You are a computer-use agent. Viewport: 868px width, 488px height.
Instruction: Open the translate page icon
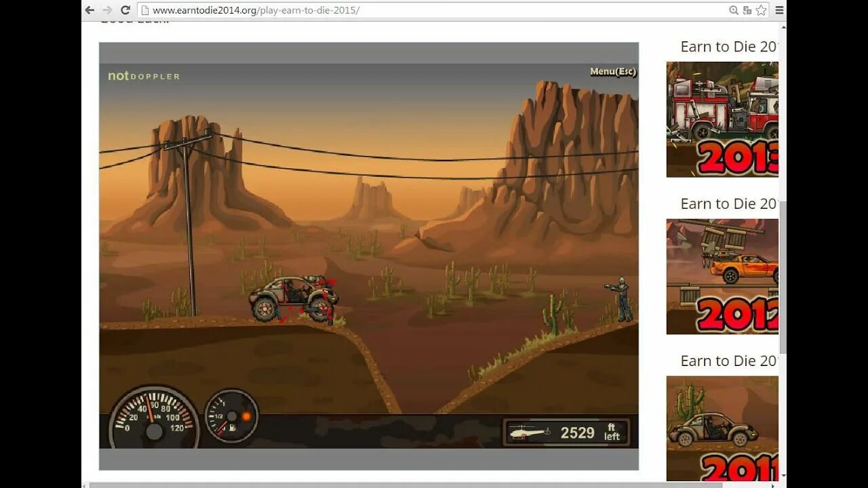(747, 10)
